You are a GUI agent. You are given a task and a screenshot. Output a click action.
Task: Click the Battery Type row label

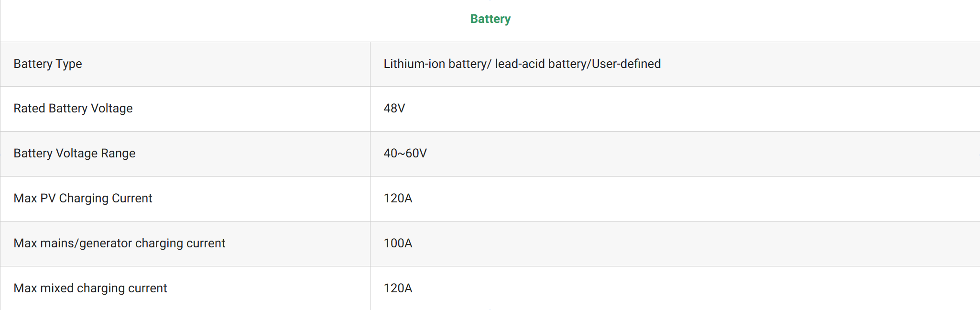click(48, 64)
